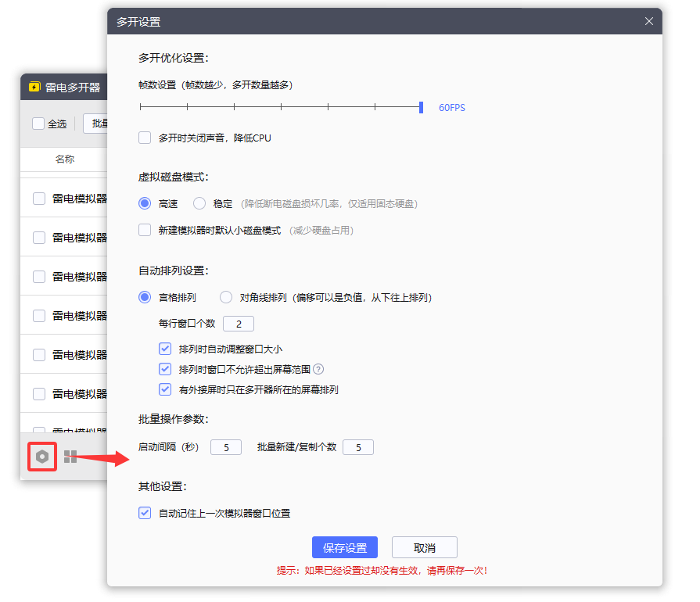Check 全选 in the 雷电多开器 window
The height and width of the screenshot is (602, 700).
click(38, 124)
